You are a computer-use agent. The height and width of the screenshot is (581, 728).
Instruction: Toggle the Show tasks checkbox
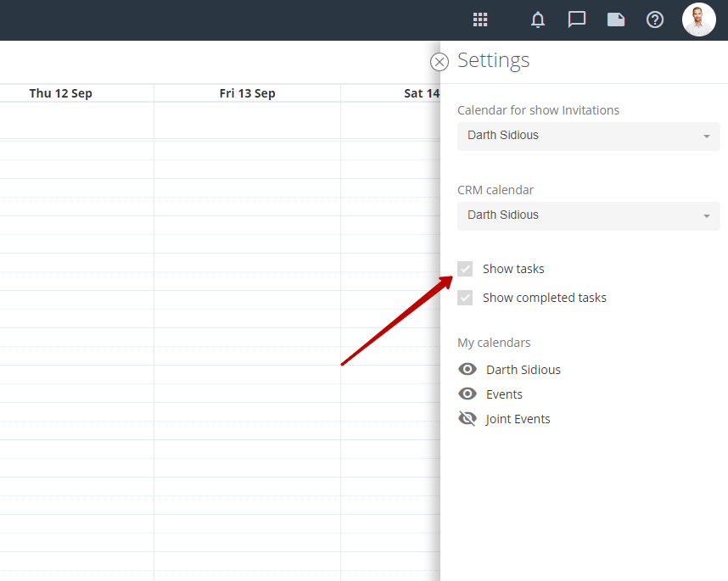(465, 269)
